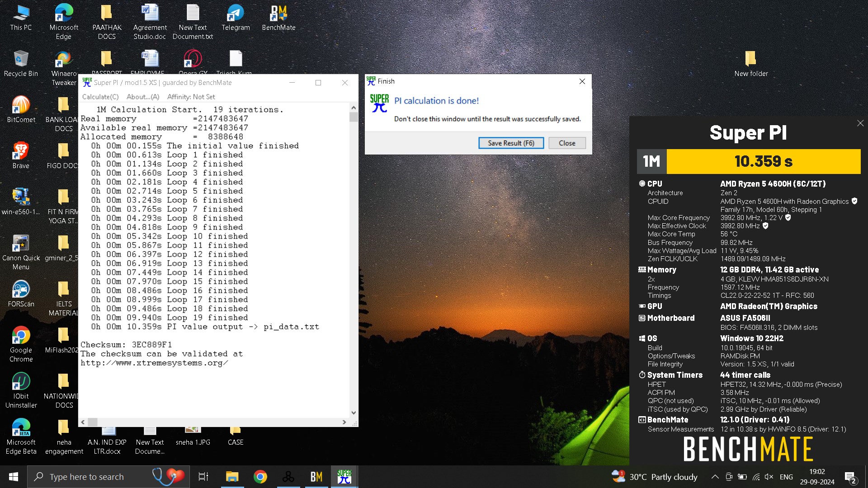Click horizontal scrollbar left arrow in Super PI
Image resolution: width=868 pixels, height=488 pixels.
coord(83,422)
